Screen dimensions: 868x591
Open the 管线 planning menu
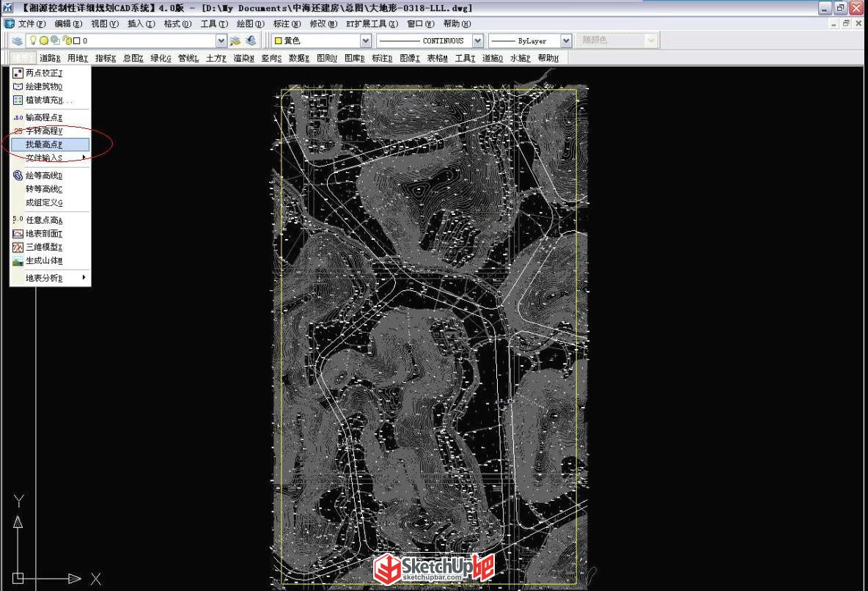(x=188, y=58)
